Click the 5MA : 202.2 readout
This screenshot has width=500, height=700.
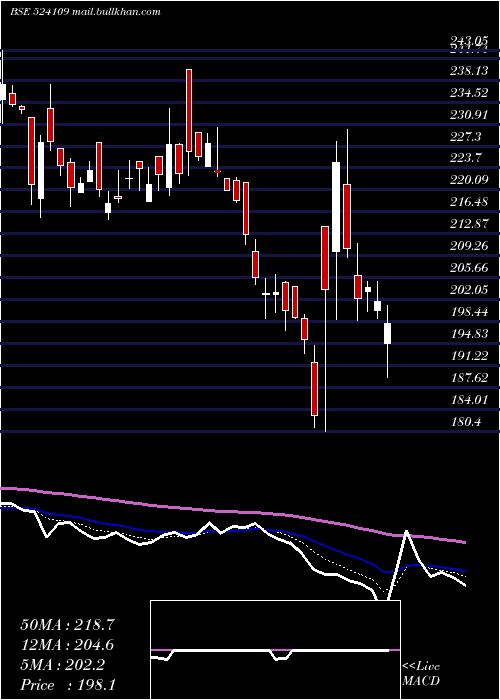pyautogui.click(x=63, y=665)
